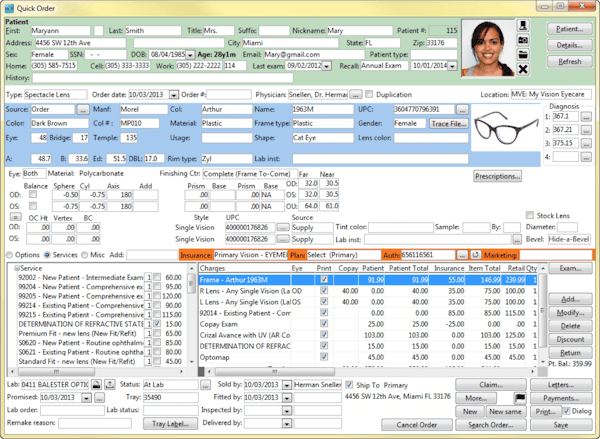Click the scan photo icon beside patient picture
The width and height of the screenshot is (600, 439).
pyautogui.click(x=524, y=24)
